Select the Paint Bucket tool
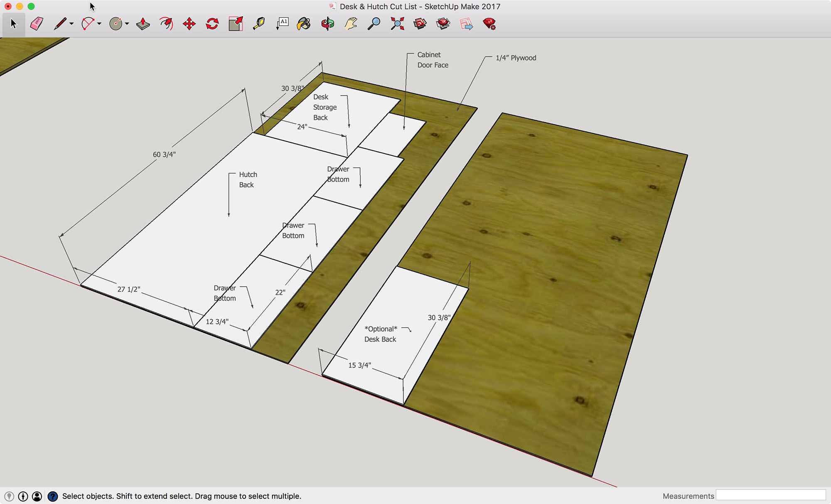Viewport: 831px width, 504px height. tap(304, 23)
